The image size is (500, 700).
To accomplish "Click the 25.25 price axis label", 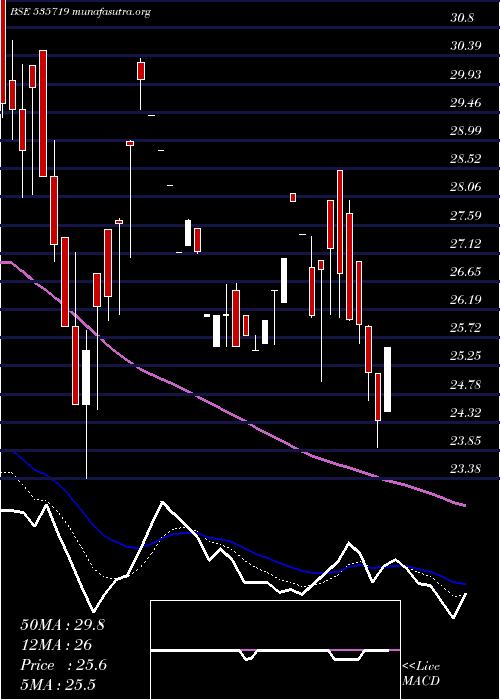I will [x=466, y=356].
